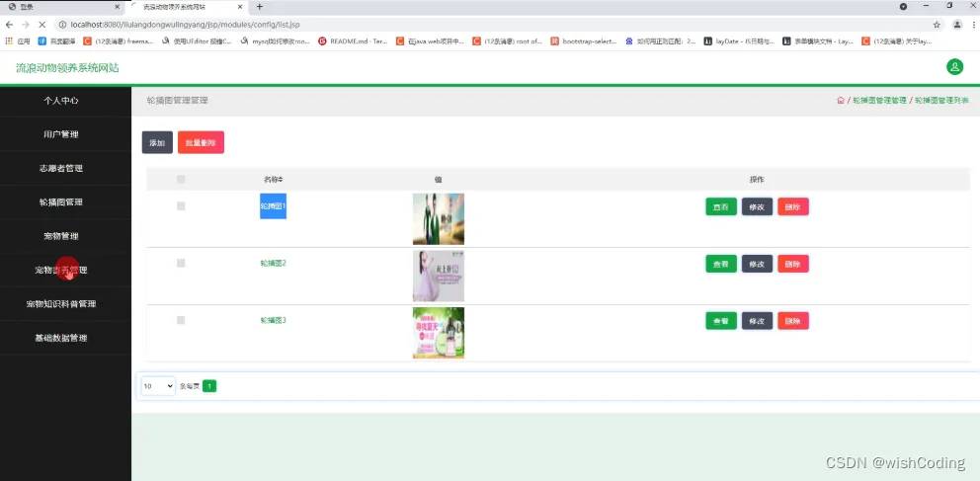Click the 轮播图2 name cell
The image size is (980, 481).
coord(273,263)
